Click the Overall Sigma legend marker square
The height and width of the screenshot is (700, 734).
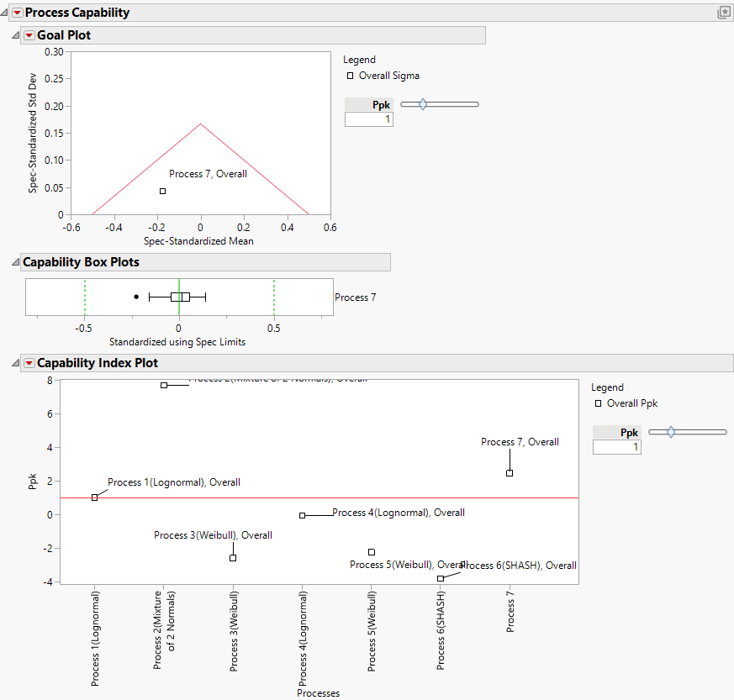click(350, 75)
